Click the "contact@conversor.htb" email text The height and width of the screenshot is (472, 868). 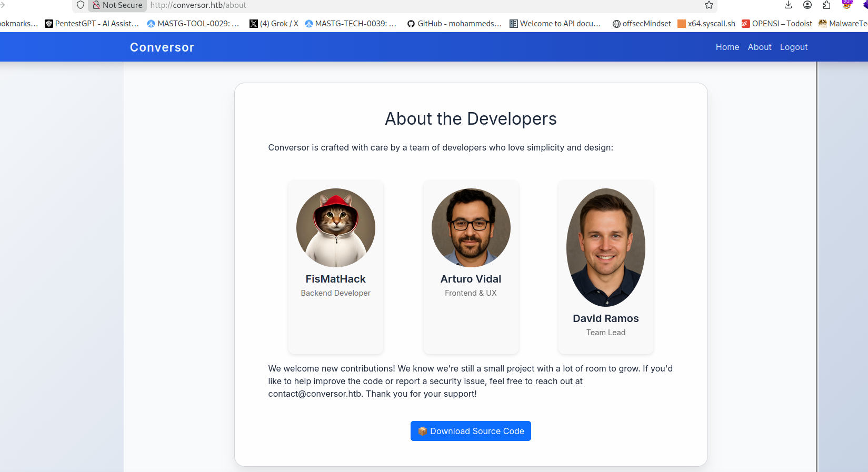[315, 394]
